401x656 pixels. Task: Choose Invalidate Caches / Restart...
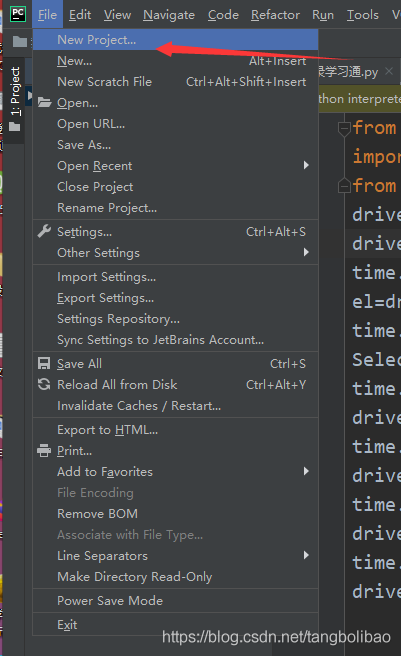pos(175,406)
